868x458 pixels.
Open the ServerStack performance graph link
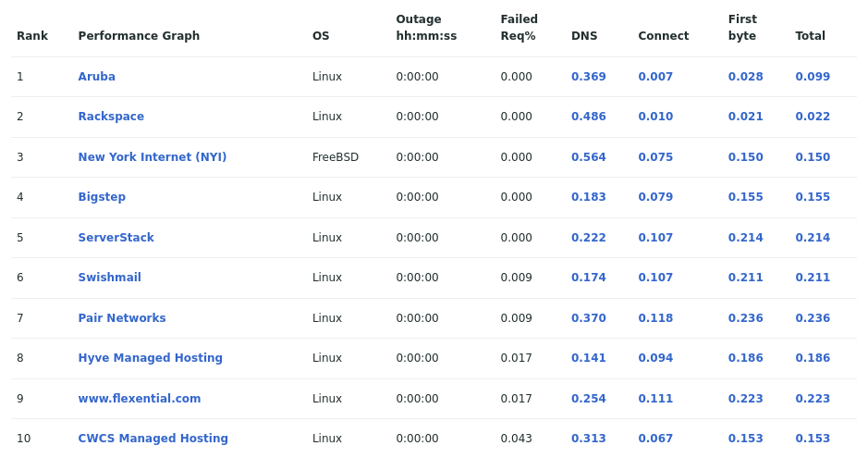(x=116, y=237)
